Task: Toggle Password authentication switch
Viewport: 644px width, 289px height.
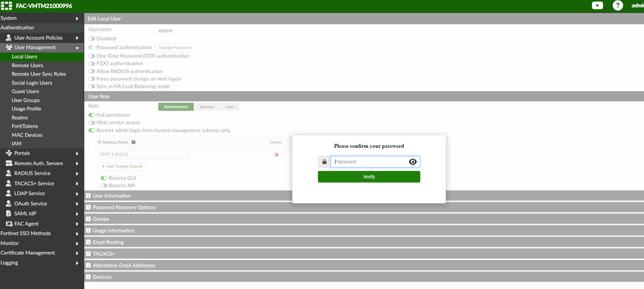Action: tap(92, 48)
